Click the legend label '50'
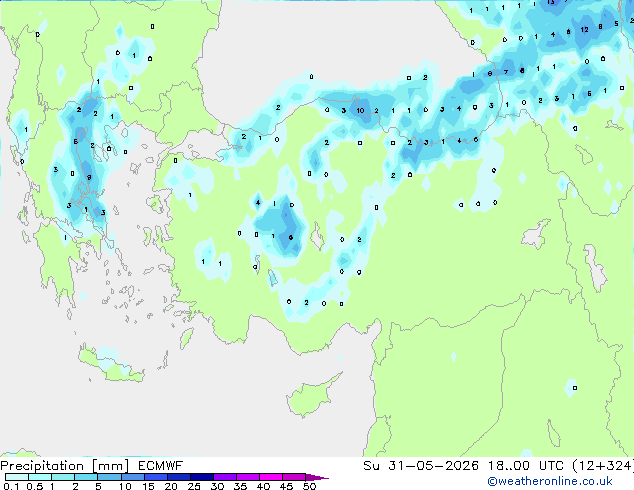Viewport: 634px width, 490px height. pos(309,486)
